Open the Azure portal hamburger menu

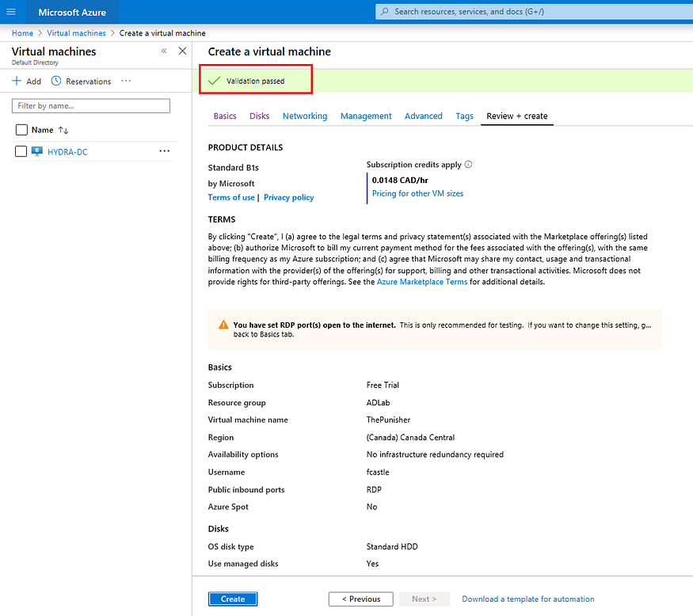click(x=11, y=12)
